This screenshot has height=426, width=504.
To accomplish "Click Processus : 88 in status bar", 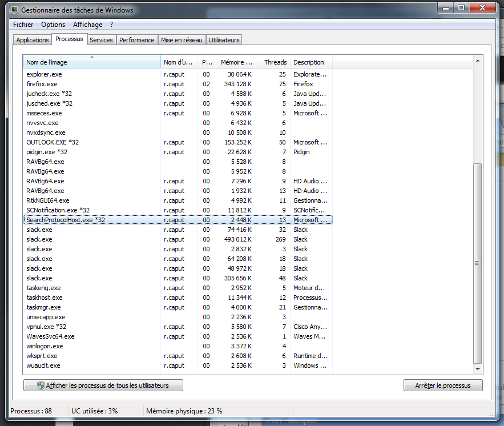I will [31, 411].
